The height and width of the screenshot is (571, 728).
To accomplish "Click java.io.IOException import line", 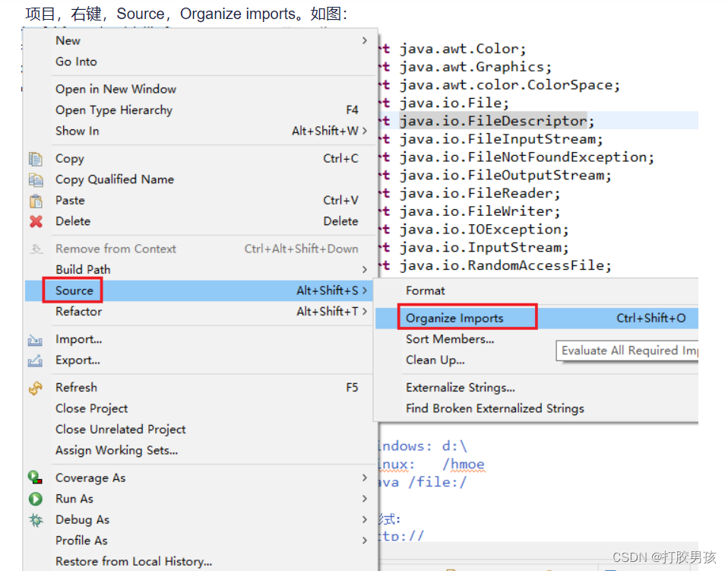I will point(484,230).
